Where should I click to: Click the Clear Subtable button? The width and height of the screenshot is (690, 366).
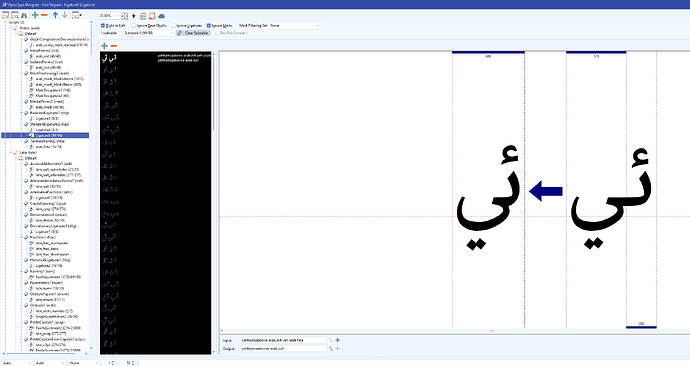tap(193, 33)
